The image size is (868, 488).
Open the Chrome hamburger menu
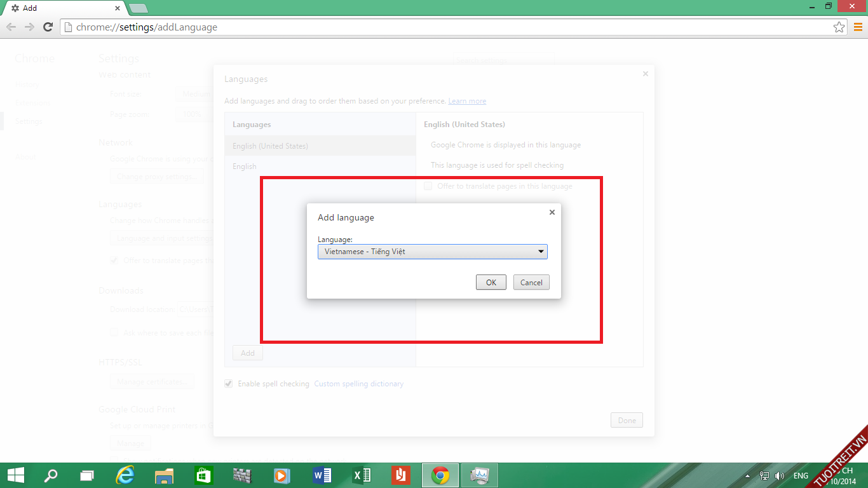(858, 27)
